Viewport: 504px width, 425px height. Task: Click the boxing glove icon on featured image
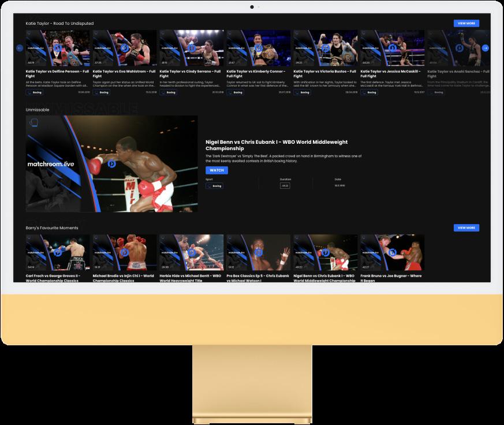(33, 122)
